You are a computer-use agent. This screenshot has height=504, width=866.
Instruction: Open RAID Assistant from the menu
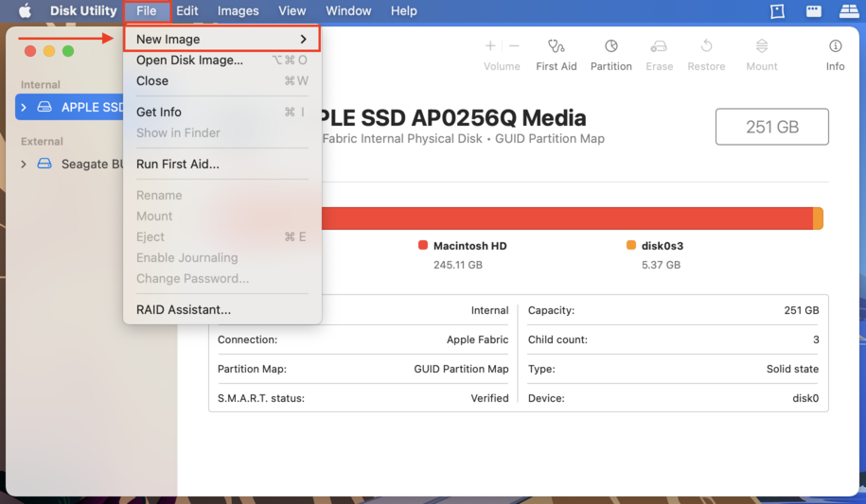222,310
